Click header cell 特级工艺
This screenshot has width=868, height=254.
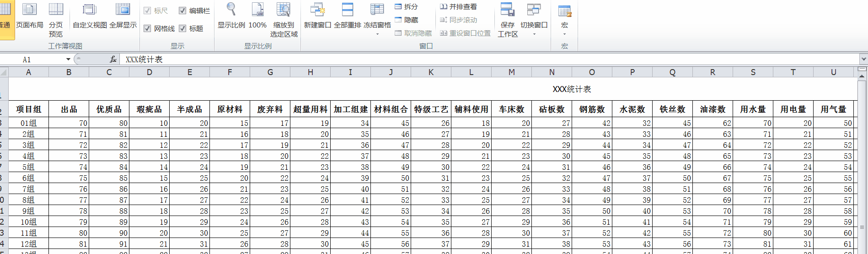pyautogui.click(x=431, y=109)
